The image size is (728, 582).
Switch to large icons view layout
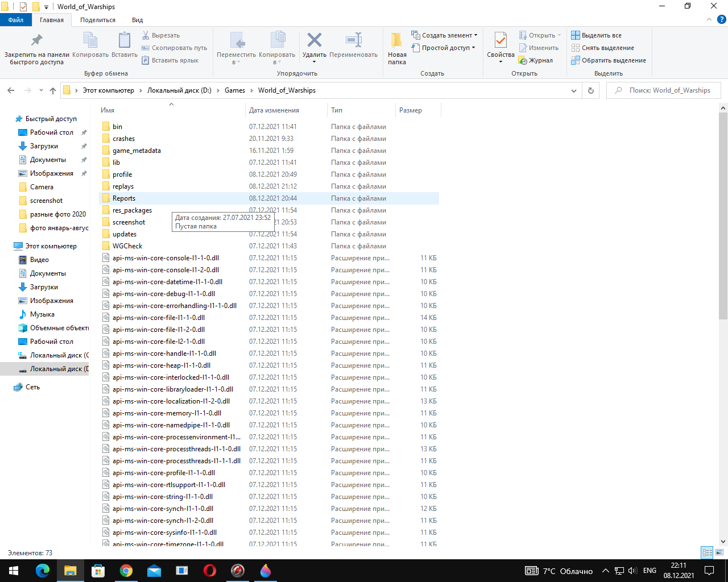coord(719,552)
